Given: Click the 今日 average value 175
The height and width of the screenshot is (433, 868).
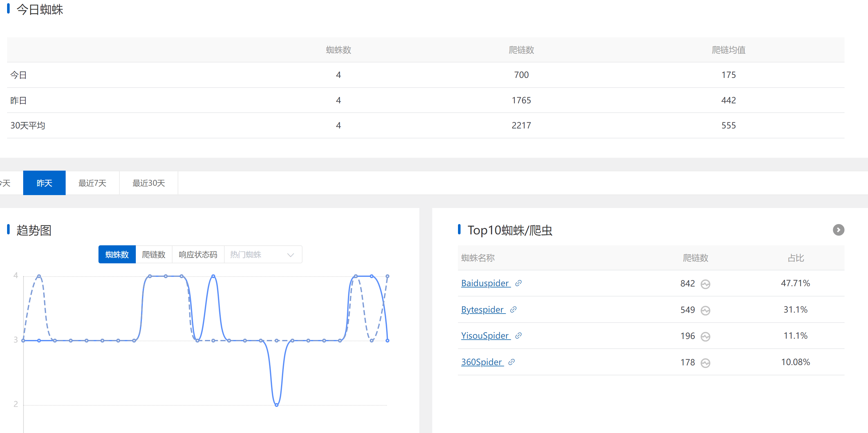Looking at the screenshot, I should click(x=729, y=75).
